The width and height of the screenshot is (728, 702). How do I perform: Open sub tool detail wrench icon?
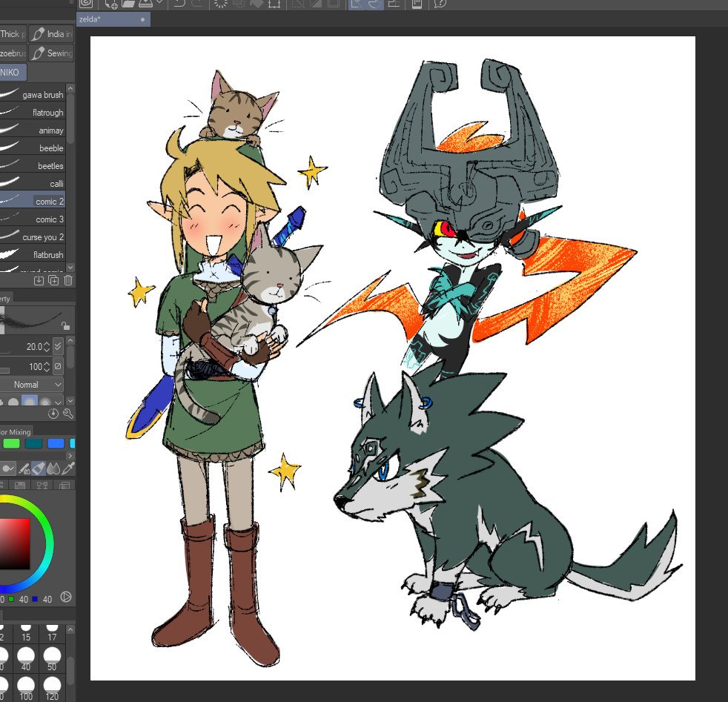(x=68, y=413)
